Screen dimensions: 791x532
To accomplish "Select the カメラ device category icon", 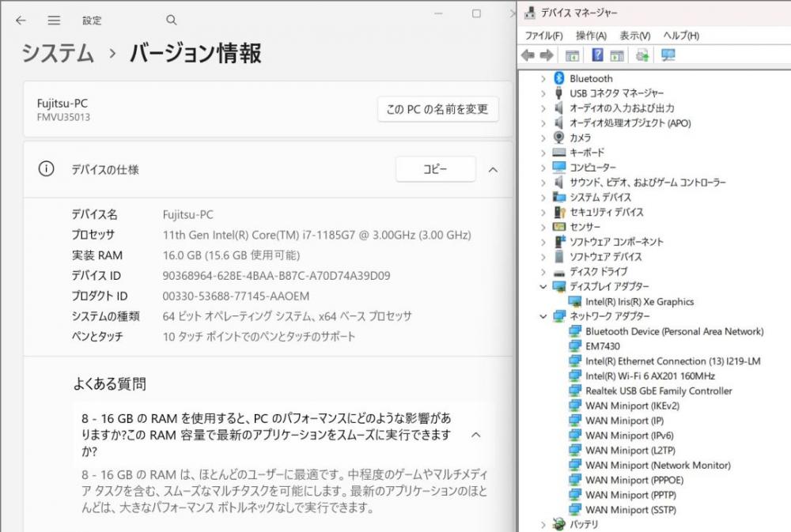I will (559, 138).
